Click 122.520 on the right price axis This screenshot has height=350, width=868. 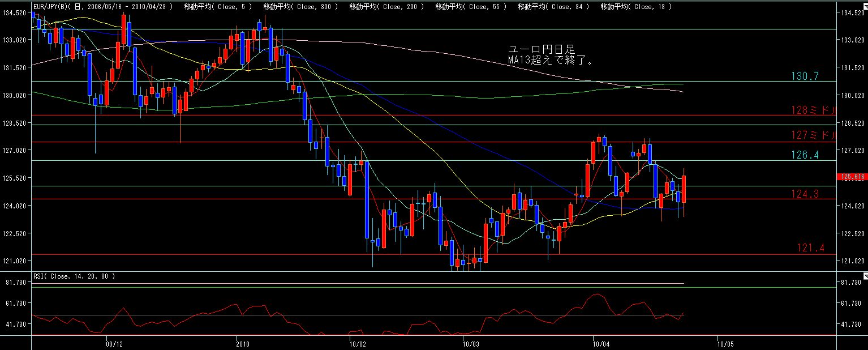coord(853,234)
